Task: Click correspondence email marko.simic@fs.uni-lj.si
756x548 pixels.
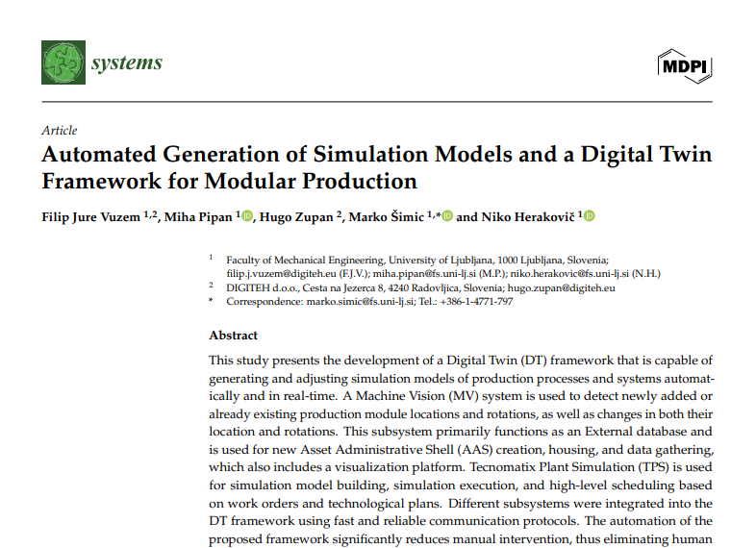Action: (360, 302)
